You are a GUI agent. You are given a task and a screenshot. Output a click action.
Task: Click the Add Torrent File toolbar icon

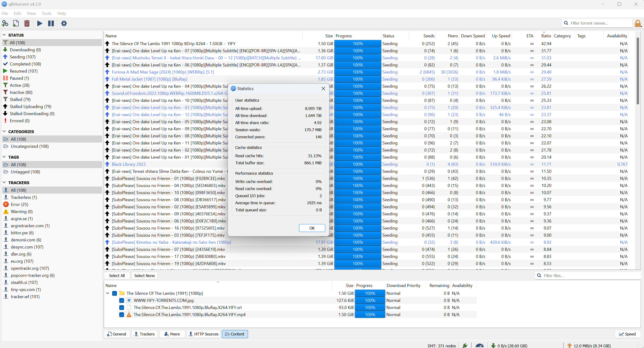point(16,23)
